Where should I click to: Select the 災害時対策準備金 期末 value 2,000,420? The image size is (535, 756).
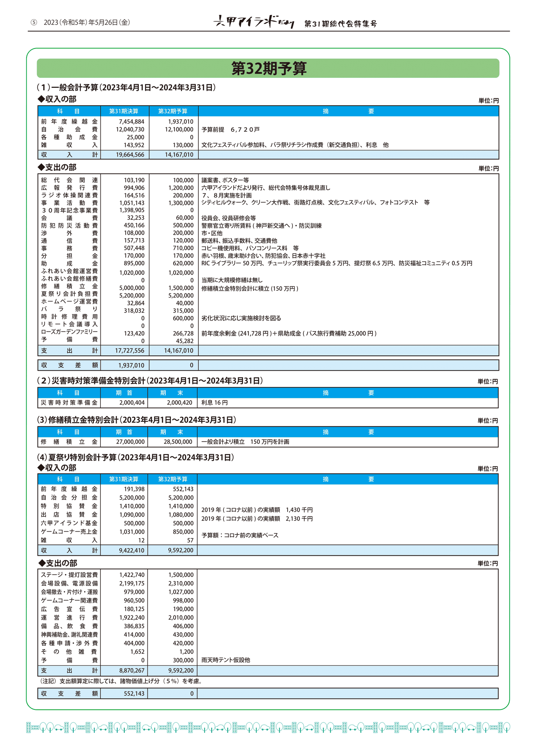point(179,403)
